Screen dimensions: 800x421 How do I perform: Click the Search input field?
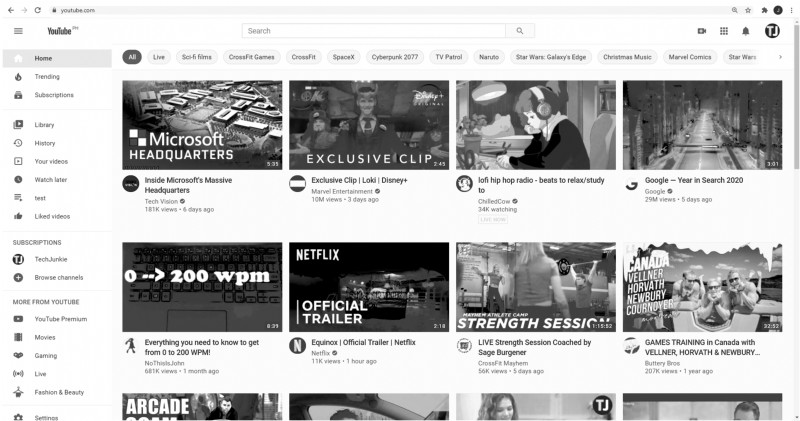point(373,31)
